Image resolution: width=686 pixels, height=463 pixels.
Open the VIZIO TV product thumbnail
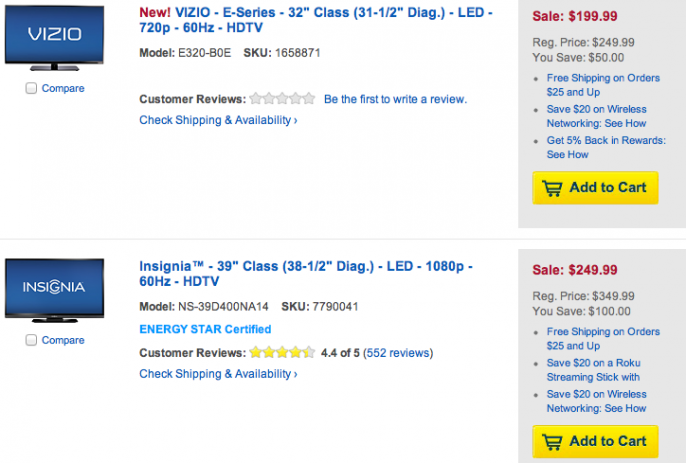[x=54, y=38]
